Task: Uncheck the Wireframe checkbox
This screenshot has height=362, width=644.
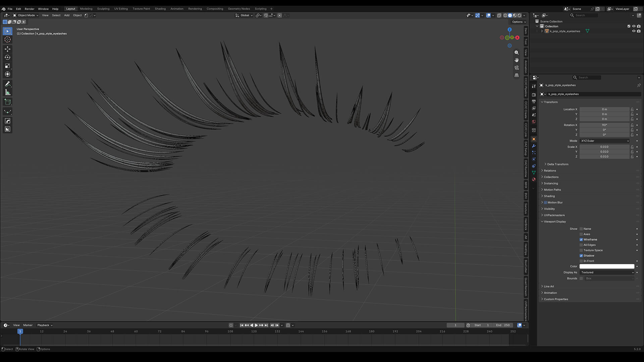Action: click(581, 240)
